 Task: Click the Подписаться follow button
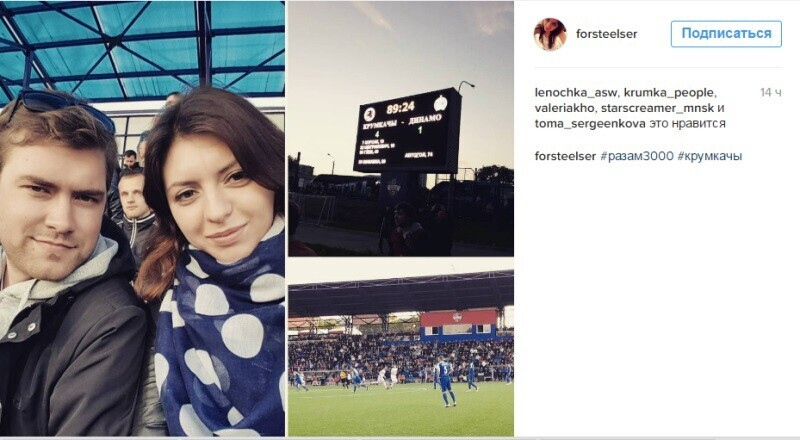726,34
